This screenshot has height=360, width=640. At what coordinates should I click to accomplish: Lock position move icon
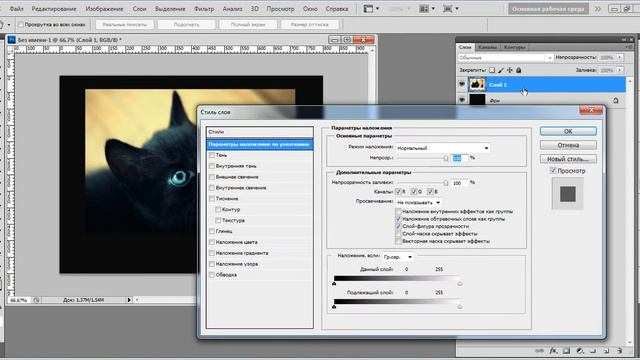[x=510, y=70]
